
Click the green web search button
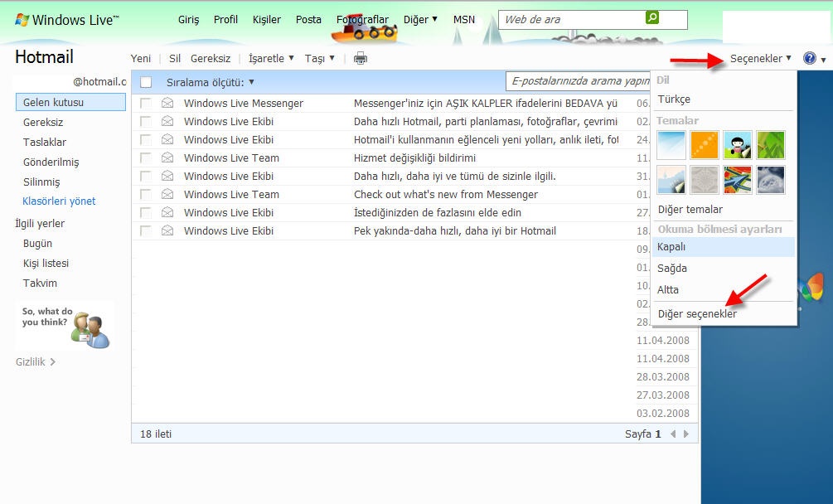point(652,17)
